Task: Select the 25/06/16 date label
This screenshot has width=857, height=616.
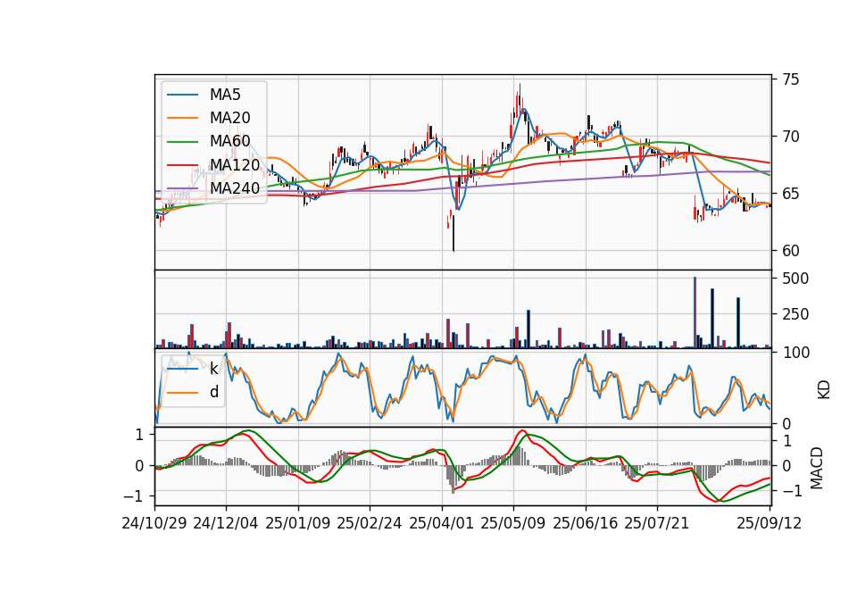Action: pos(586,523)
